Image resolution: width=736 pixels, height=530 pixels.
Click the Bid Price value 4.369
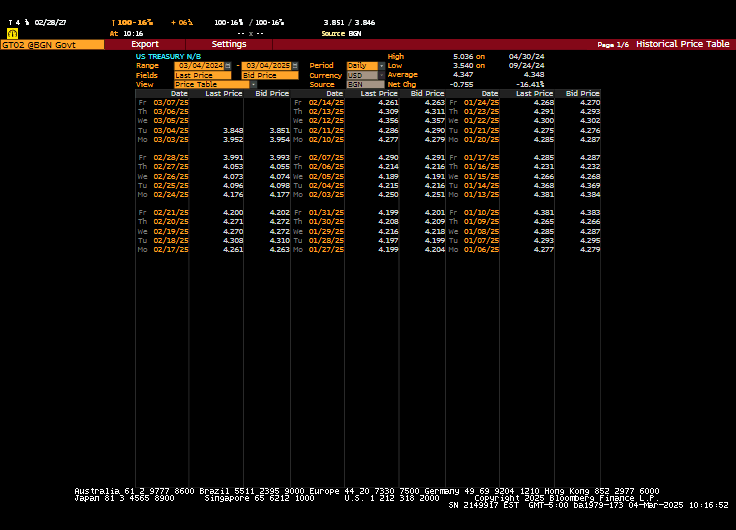590,185
